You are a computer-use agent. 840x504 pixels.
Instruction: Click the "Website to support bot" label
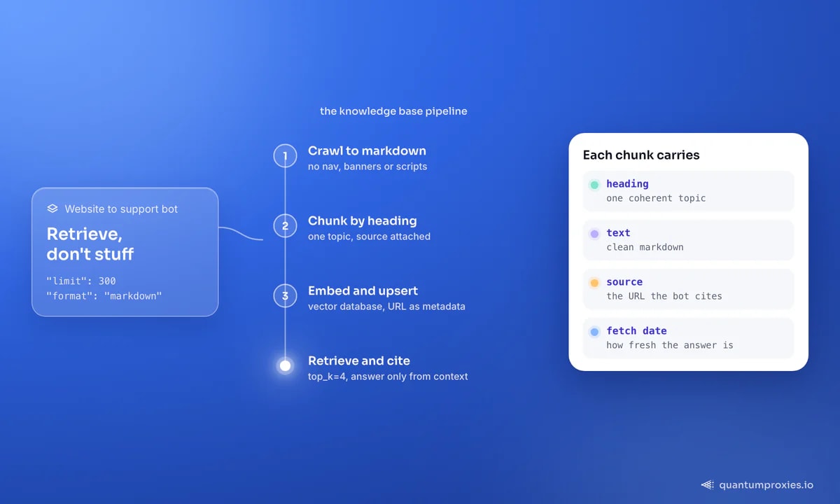click(x=121, y=209)
